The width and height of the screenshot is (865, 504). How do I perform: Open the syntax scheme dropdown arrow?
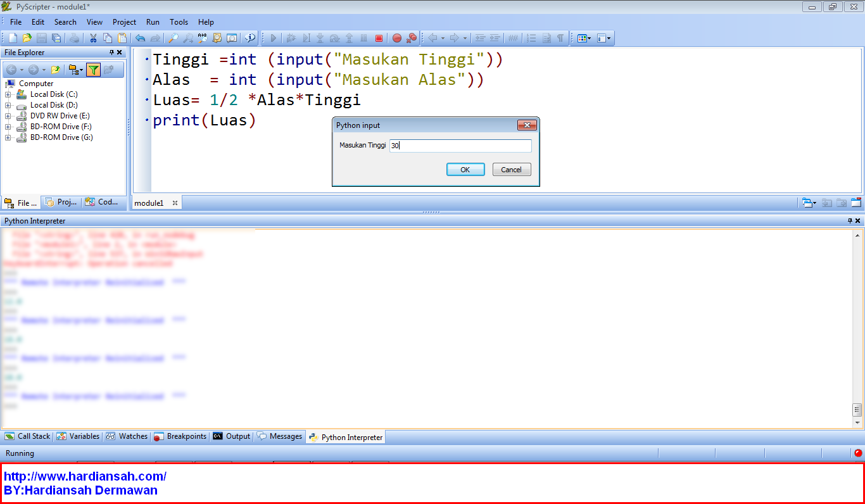(590, 38)
